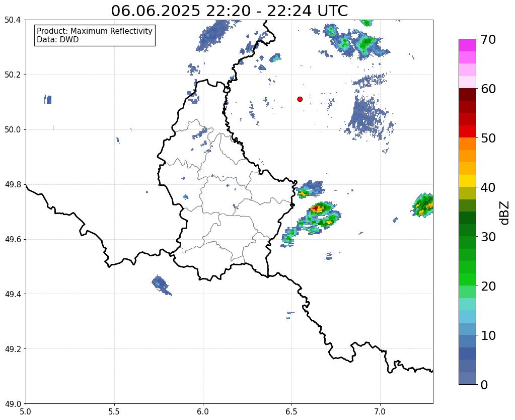Viewport: 515px width, 420px height.
Task: Click the 49.2 latitude axis label
Action: [x=13, y=349]
